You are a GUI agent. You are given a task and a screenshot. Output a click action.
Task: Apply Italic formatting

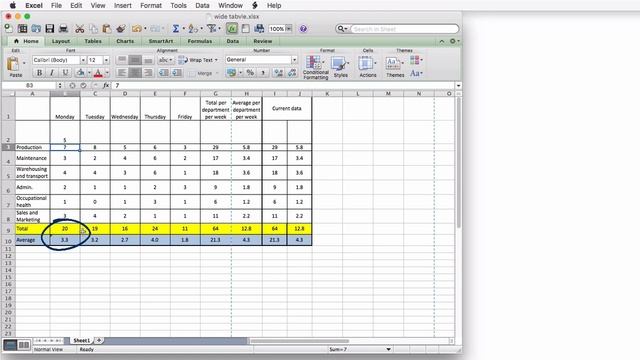coord(52,73)
